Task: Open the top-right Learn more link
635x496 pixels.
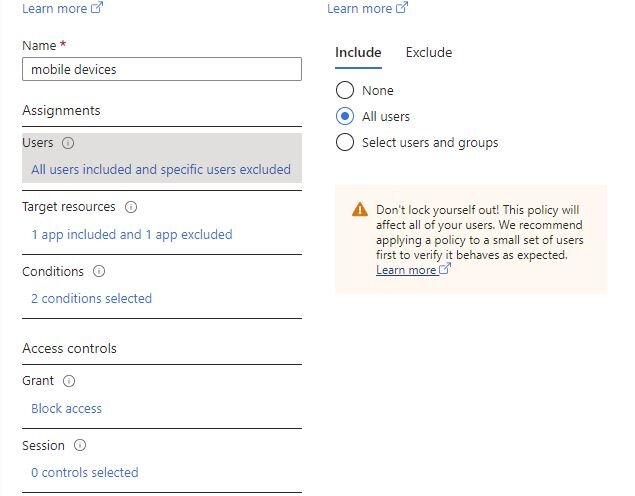Action: (360, 9)
